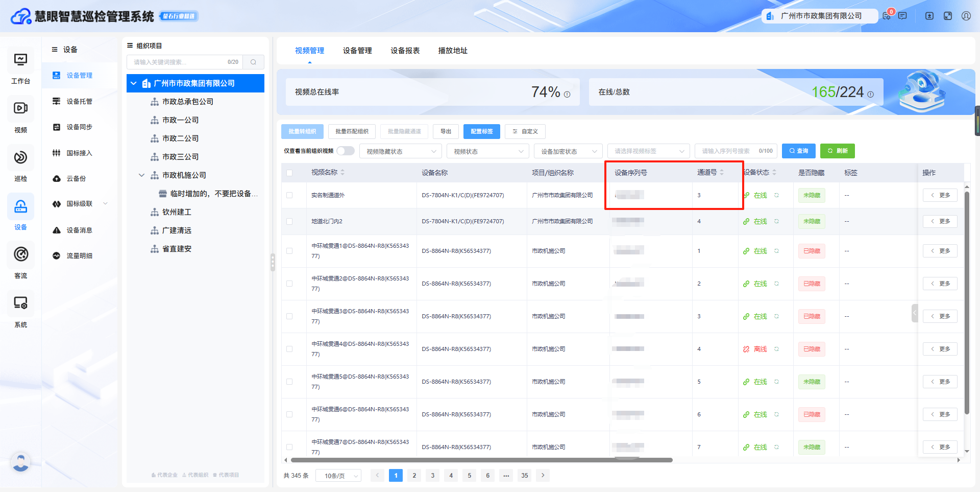Open the 系统 system module icon
980x492 pixels.
(20, 303)
